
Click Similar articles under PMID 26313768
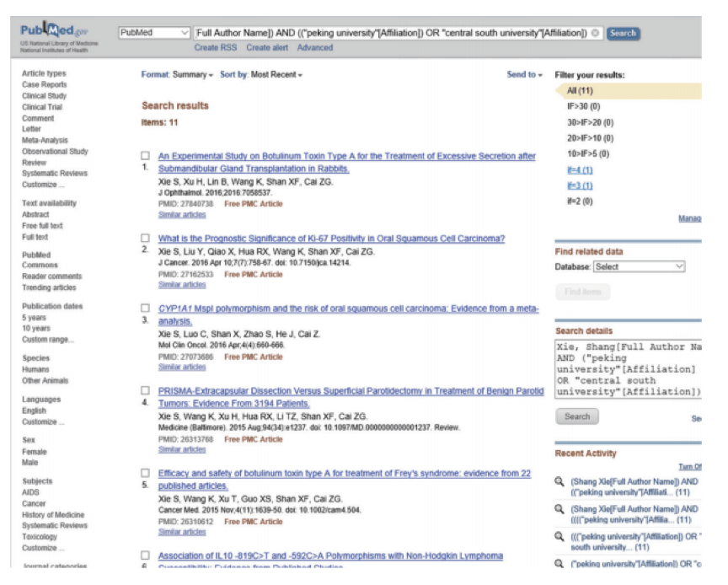point(181,449)
